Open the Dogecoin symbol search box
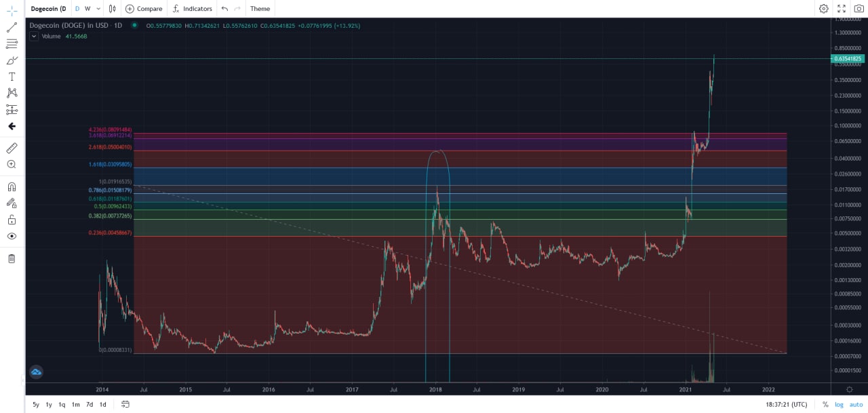Image resolution: width=868 pixels, height=413 pixels. [x=49, y=9]
